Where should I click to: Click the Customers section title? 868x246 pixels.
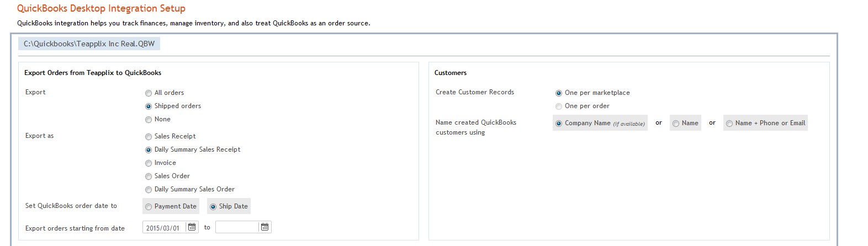pos(451,73)
